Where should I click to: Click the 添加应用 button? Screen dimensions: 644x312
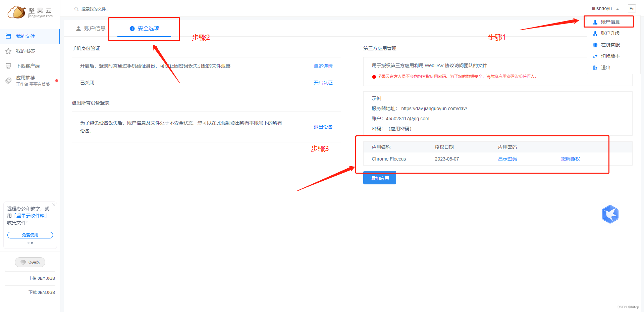[x=379, y=178]
